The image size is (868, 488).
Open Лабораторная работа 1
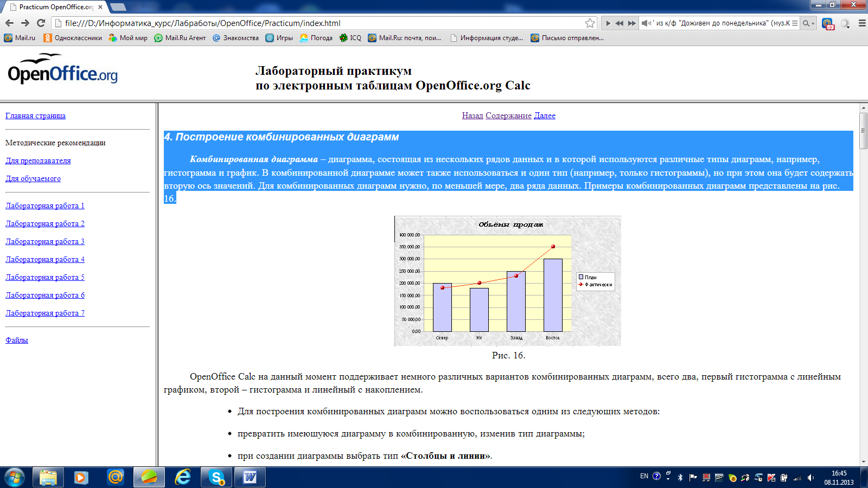pos(45,206)
